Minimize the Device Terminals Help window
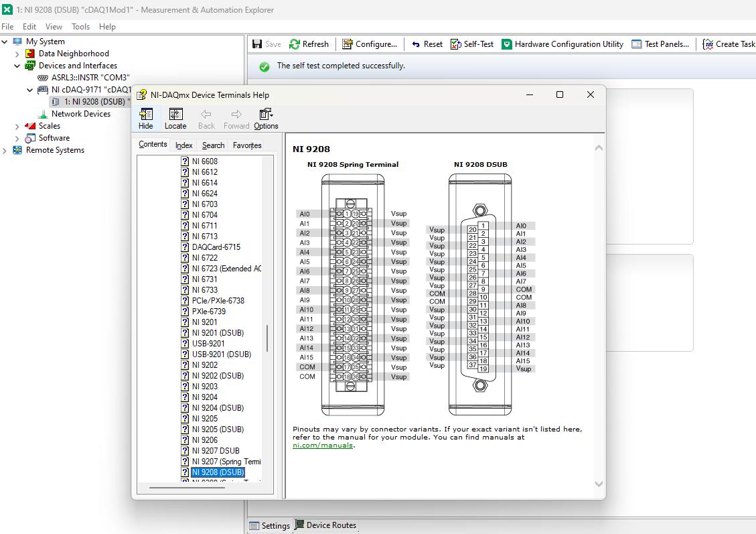756x534 pixels. pyautogui.click(x=530, y=94)
